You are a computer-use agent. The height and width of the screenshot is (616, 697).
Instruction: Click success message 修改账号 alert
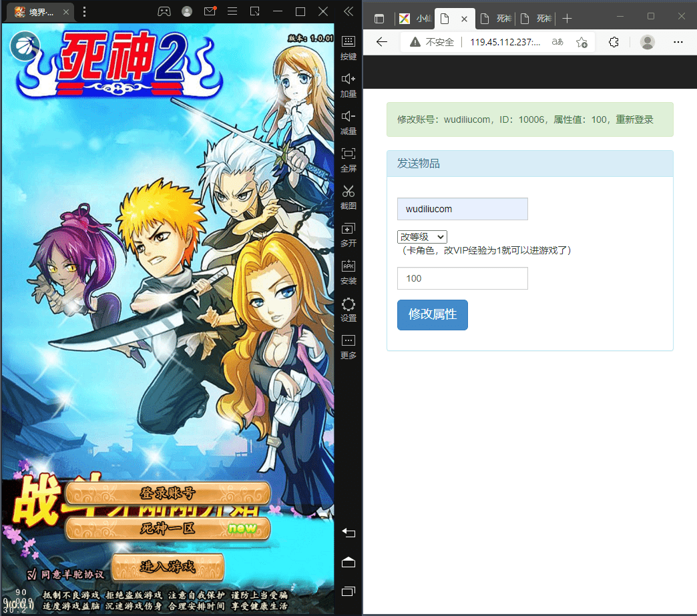[530, 119]
